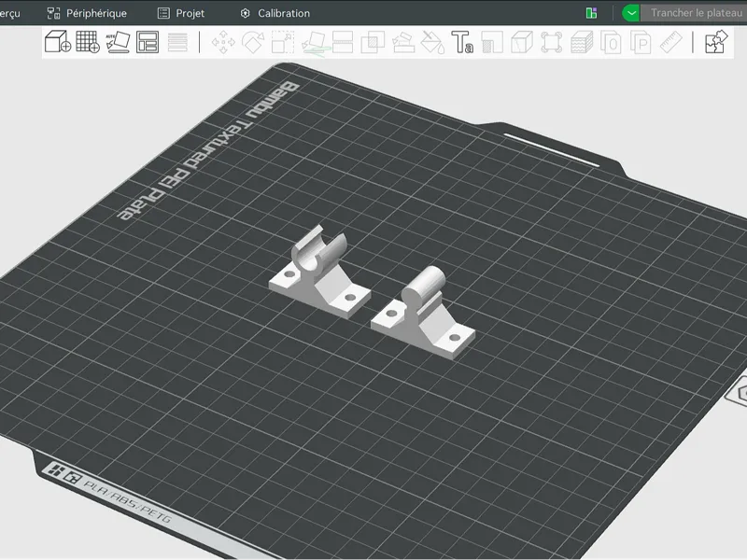Open the Calibration tab

tap(275, 13)
